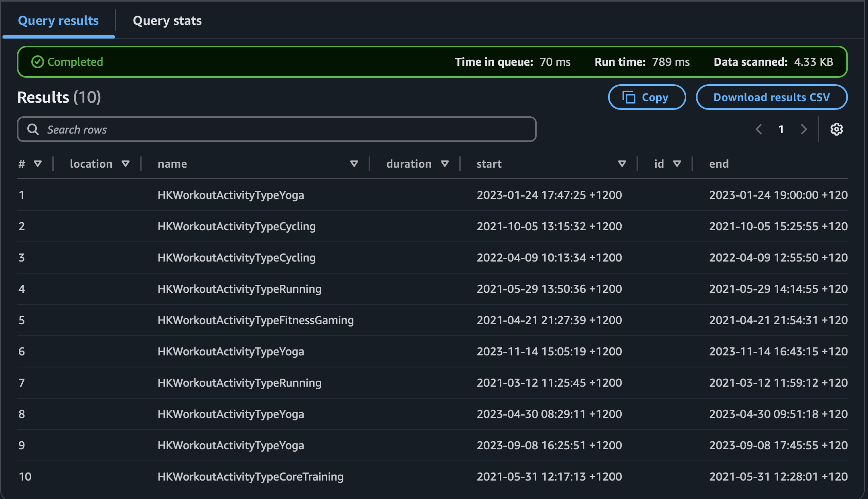The image size is (868, 499).
Task: Select the Query results tab
Action: click(x=59, y=20)
